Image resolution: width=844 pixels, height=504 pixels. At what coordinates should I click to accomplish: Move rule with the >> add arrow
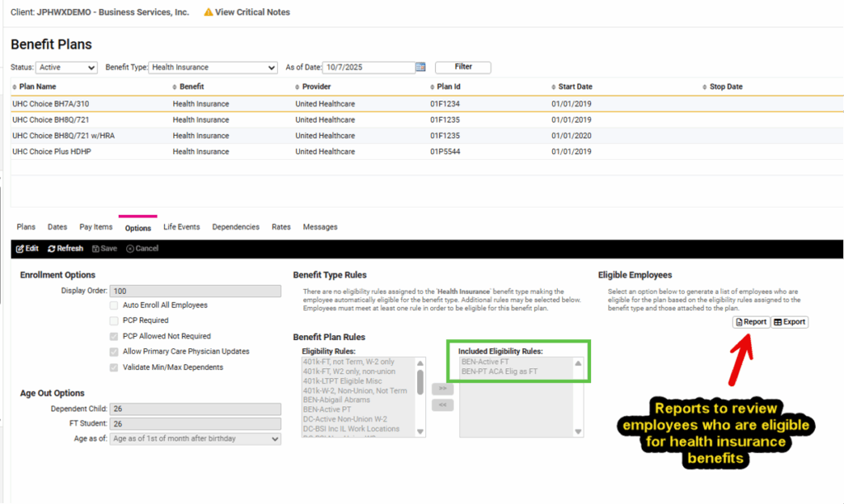click(443, 389)
